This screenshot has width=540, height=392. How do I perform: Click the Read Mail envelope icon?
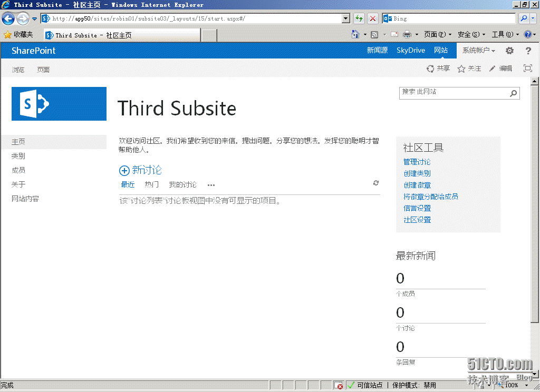click(394, 34)
